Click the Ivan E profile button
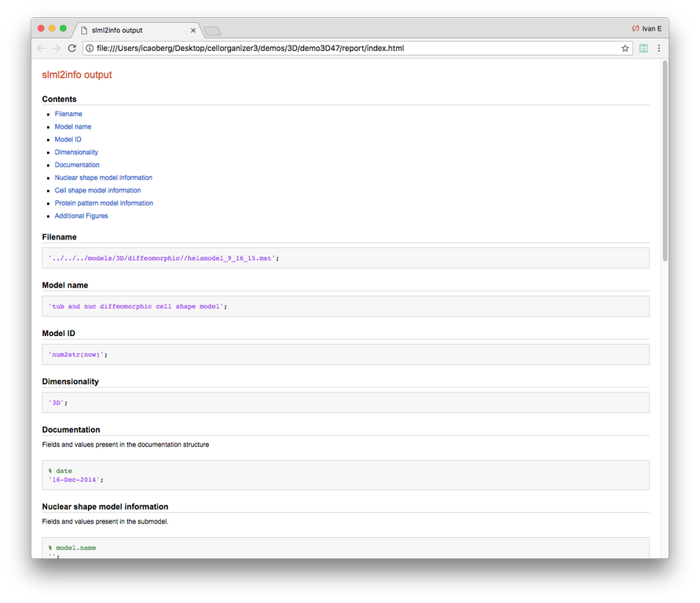This screenshot has width=700, height=603. [x=647, y=28]
